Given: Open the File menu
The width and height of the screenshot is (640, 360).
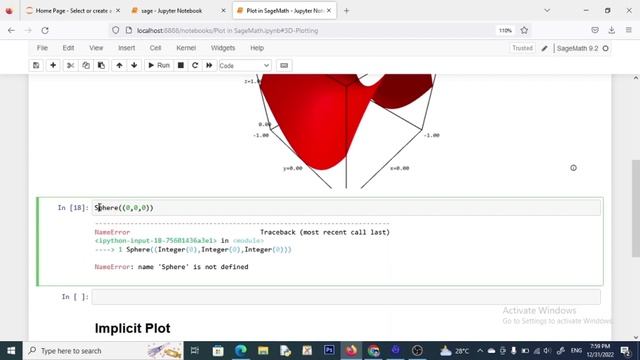Looking at the screenshot, I should (42, 48).
